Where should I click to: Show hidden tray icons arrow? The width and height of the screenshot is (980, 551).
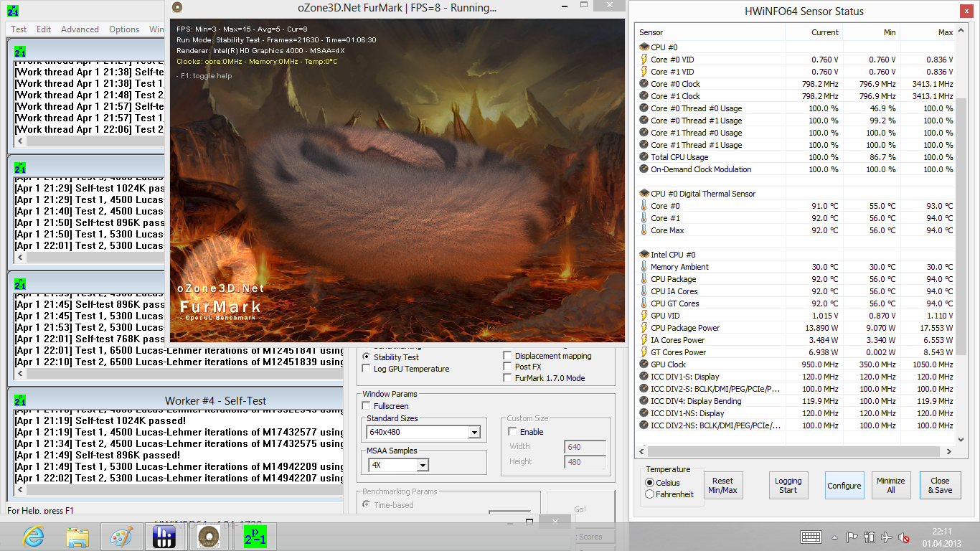pyautogui.click(x=834, y=537)
